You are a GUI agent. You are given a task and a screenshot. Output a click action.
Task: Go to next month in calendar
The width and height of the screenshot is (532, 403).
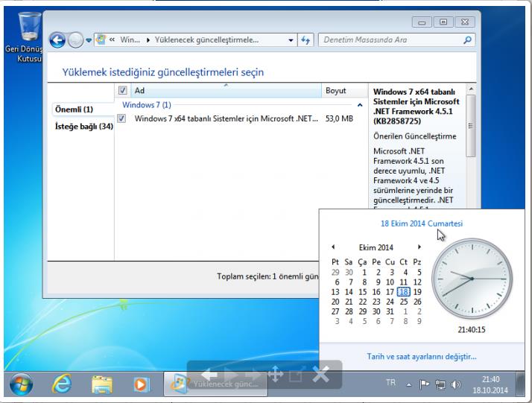click(419, 247)
